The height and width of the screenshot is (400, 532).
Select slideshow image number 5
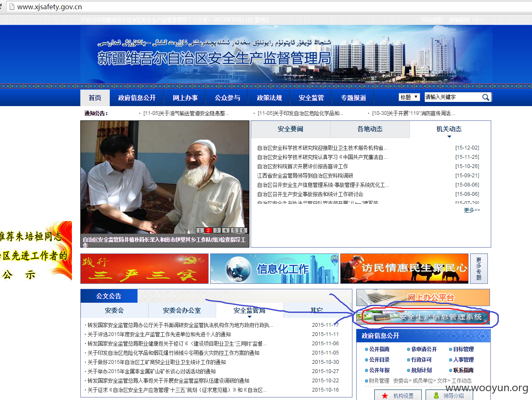(234, 230)
